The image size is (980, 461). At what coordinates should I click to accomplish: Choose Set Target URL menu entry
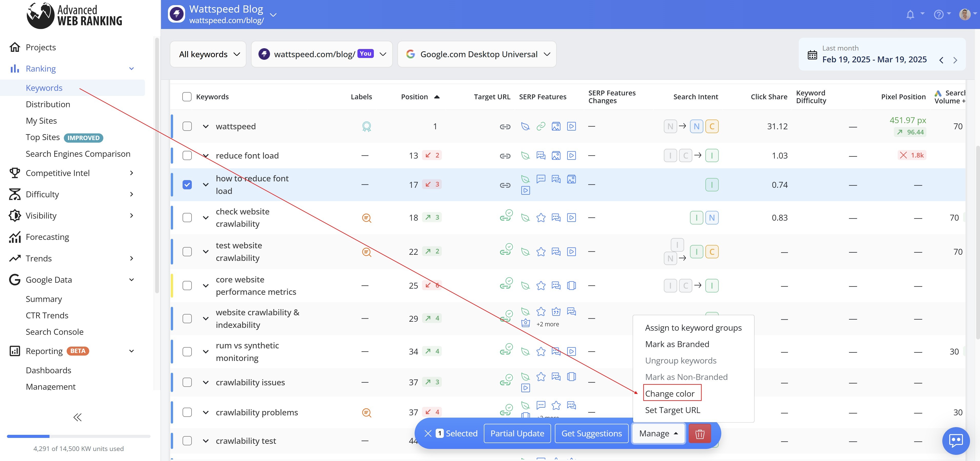[673, 410]
